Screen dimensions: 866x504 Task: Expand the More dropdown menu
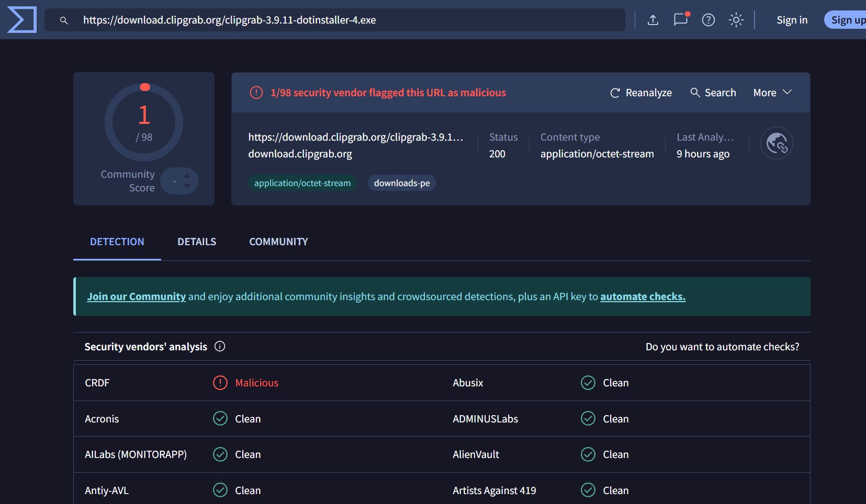[x=772, y=93]
